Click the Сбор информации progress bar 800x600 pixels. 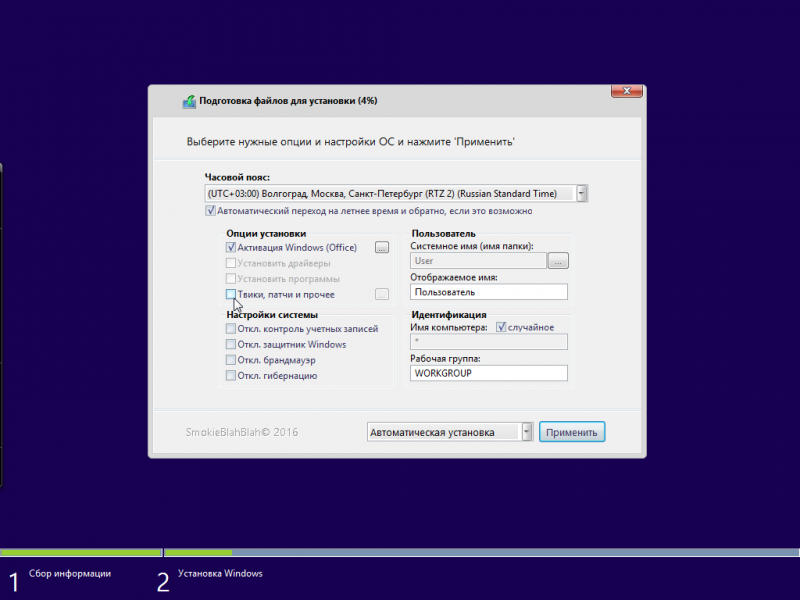81,553
